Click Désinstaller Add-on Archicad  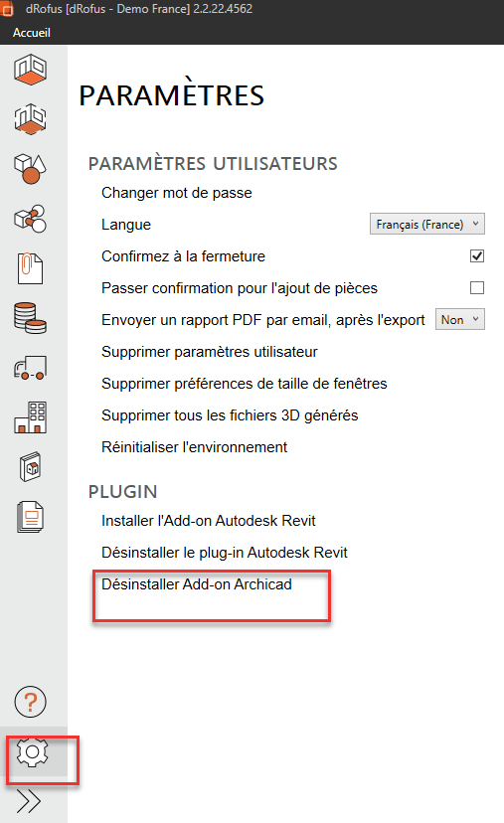tap(197, 584)
